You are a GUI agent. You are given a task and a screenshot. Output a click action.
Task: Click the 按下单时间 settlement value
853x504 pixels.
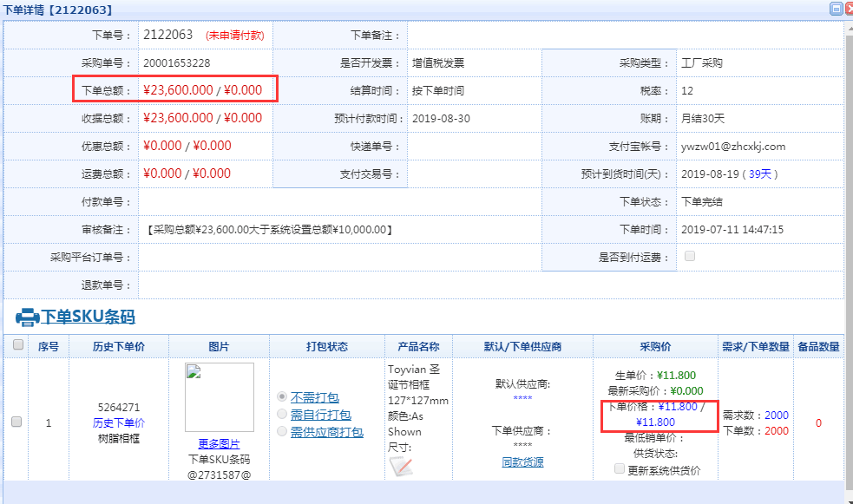tap(438, 91)
